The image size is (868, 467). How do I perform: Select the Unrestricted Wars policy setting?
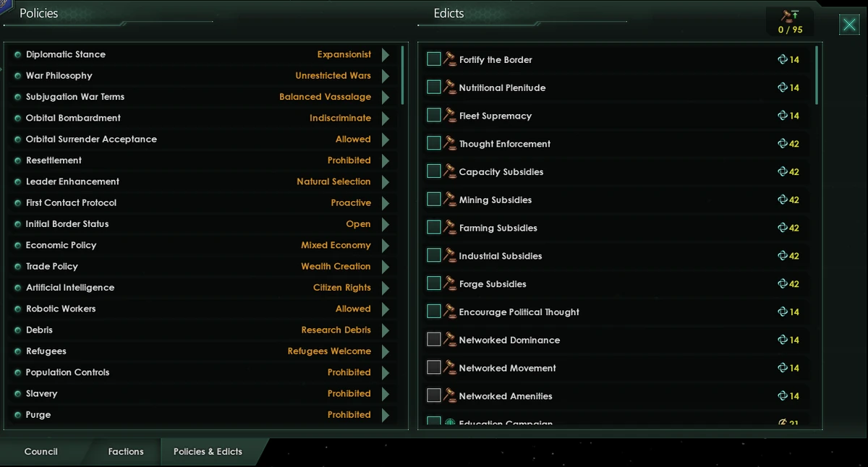(333, 75)
